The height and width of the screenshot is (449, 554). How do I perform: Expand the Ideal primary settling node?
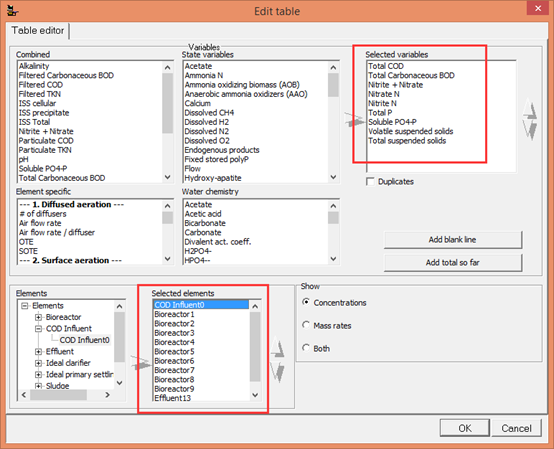coord(38,374)
